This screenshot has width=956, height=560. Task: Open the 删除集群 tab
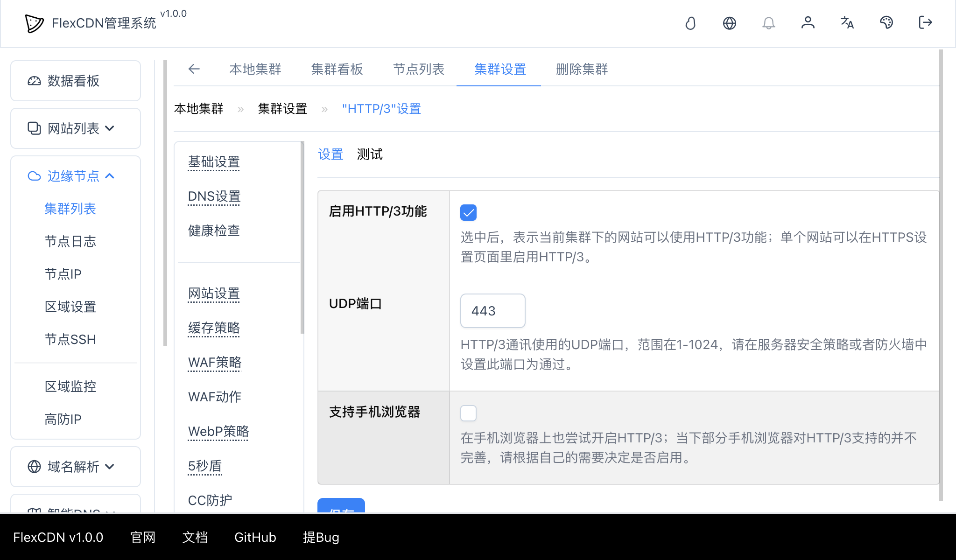point(581,70)
